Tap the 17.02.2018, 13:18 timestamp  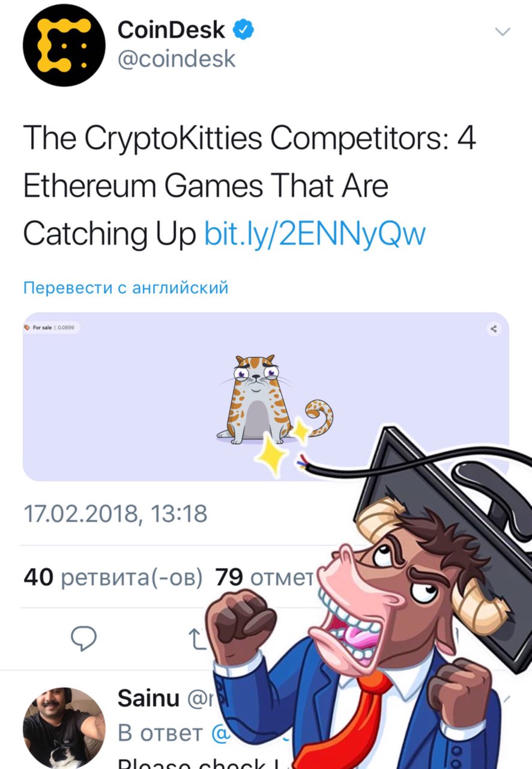pyautogui.click(x=115, y=514)
